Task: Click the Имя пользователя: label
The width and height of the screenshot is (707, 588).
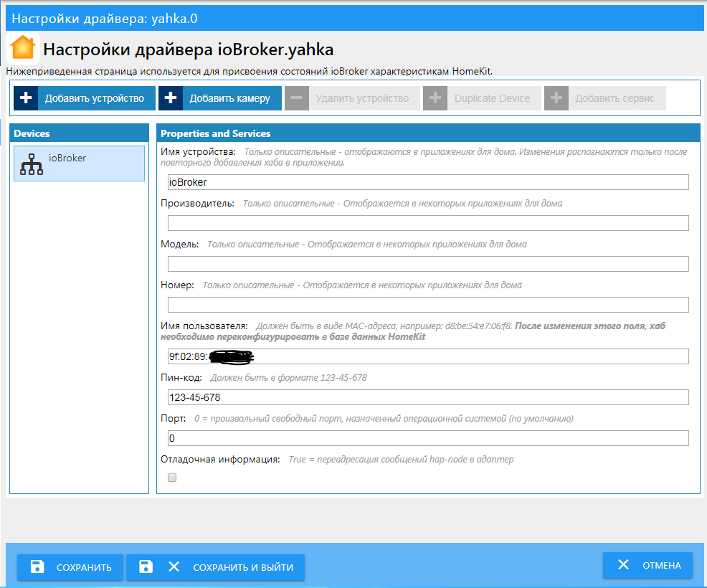Action: [x=204, y=326]
